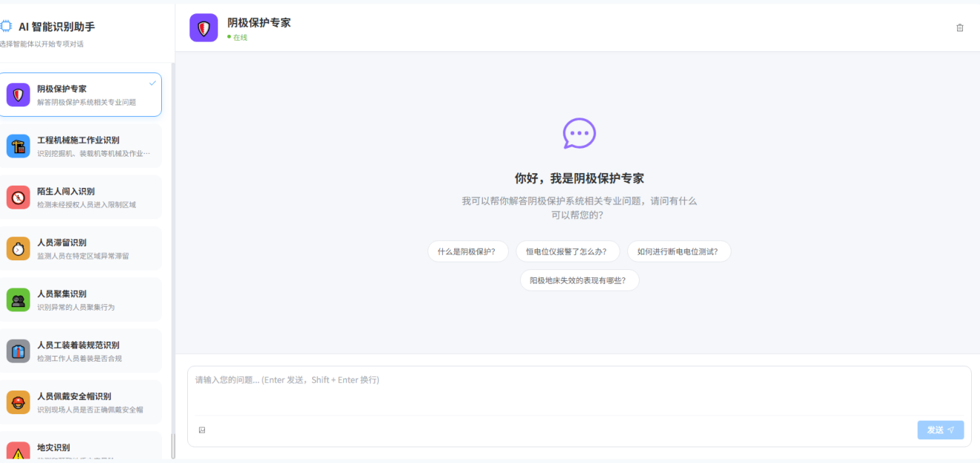The width and height of the screenshot is (980, 463).
Task: Ask suggested question 恒电位仪报警了怎么办?
Action: 567,251
